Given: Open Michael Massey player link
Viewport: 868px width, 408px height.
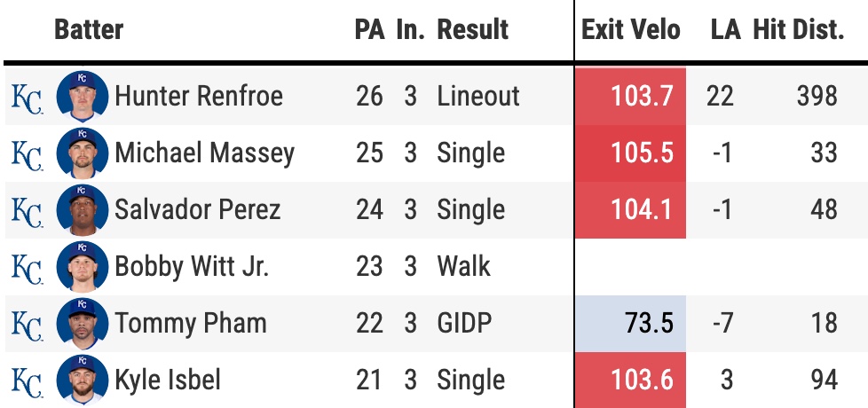Looking at the screenshot, I should click(204, 153).
